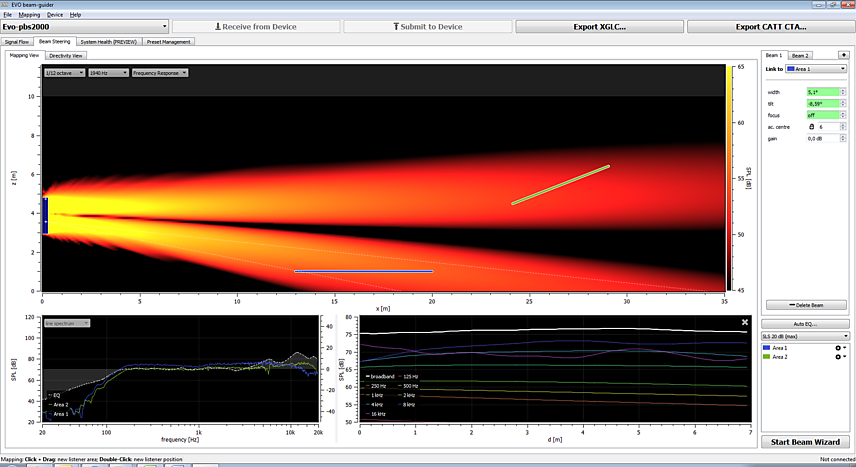Click the blue loudspeaker array icon

coord(45,216)
